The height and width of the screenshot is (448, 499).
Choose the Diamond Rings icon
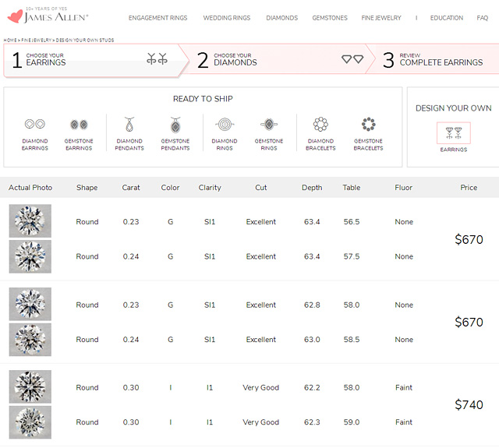(x=225, y=125)
